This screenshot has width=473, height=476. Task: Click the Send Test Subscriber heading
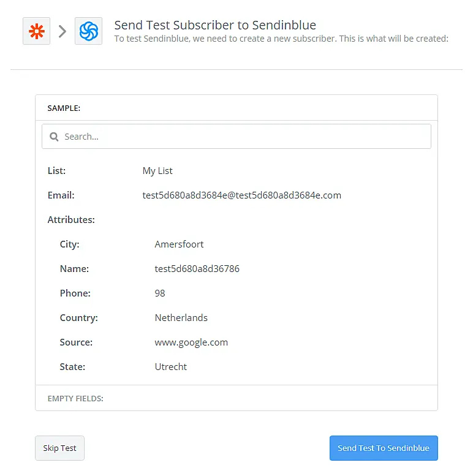pyautogui.click(x=215, y=25)
